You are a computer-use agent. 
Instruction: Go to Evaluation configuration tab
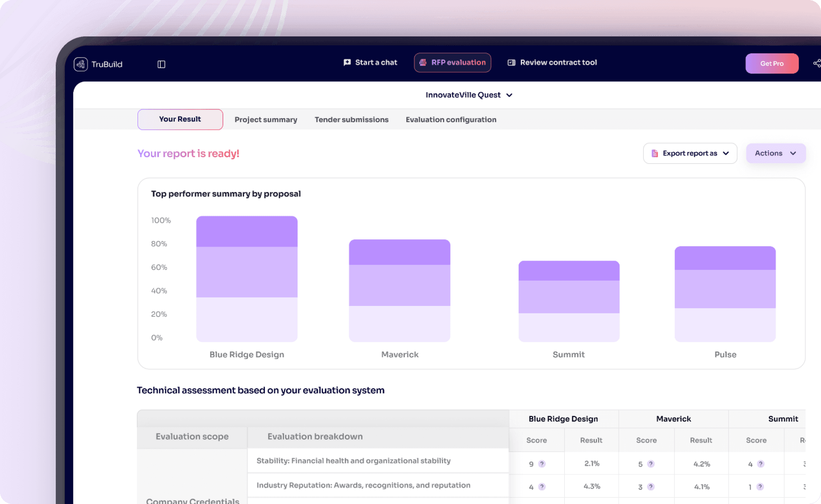451,119
